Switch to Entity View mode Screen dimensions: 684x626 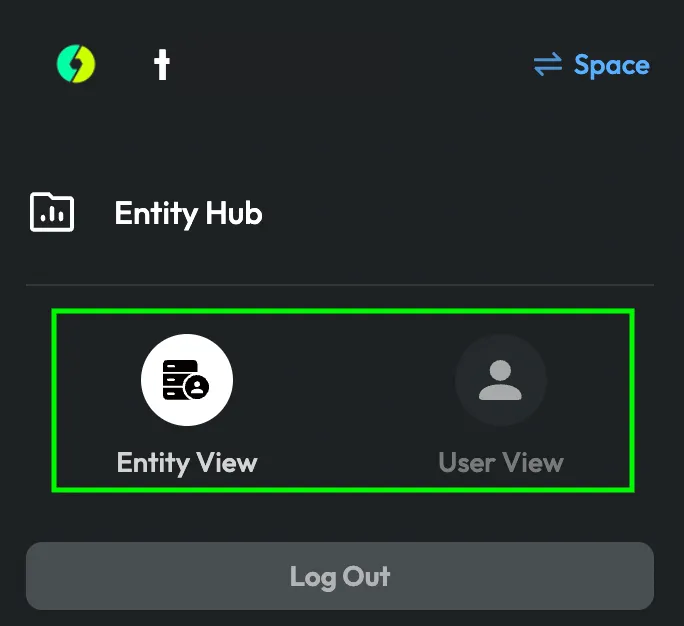(x=187, y=402)
